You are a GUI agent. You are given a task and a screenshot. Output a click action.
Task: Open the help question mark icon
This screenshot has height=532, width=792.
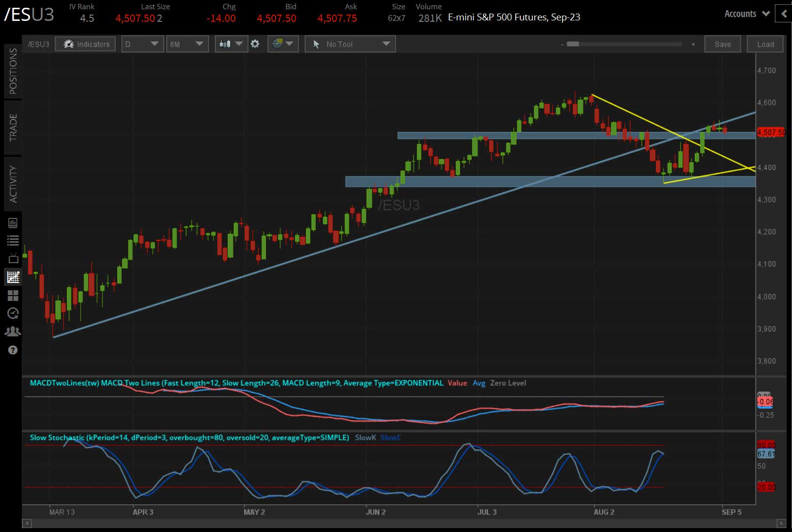tap(13, 350)
